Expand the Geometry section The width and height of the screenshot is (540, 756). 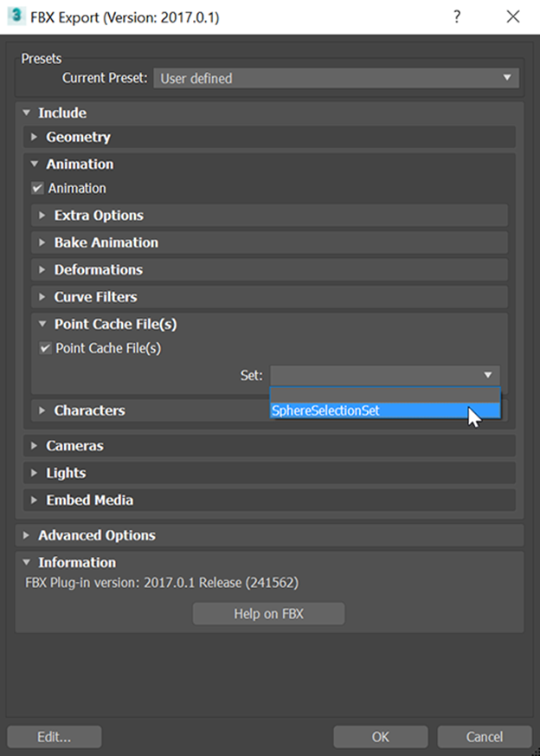(x=269, y=137)
